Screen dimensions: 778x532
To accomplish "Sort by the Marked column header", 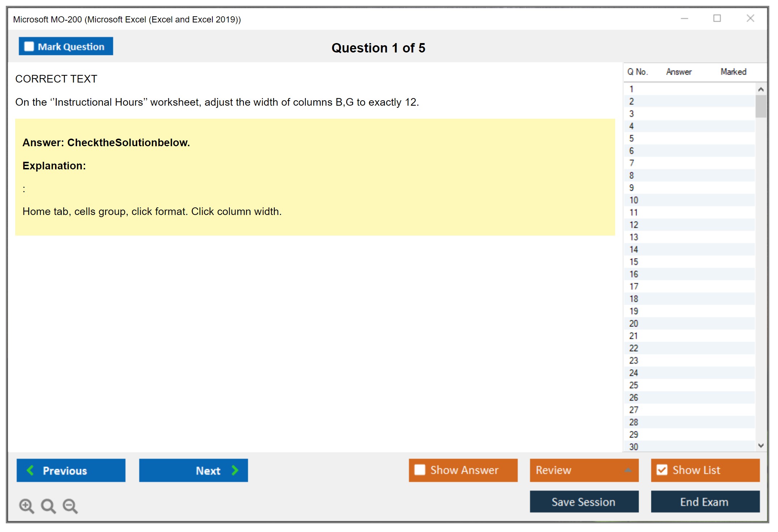I will pyautogui.click(x=733, y=72).
